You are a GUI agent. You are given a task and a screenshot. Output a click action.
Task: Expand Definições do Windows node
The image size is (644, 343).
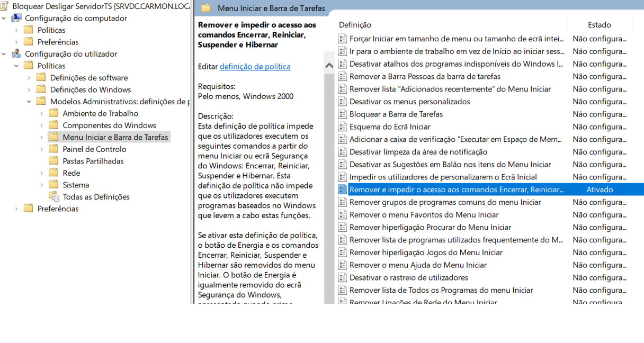[29, 90]
